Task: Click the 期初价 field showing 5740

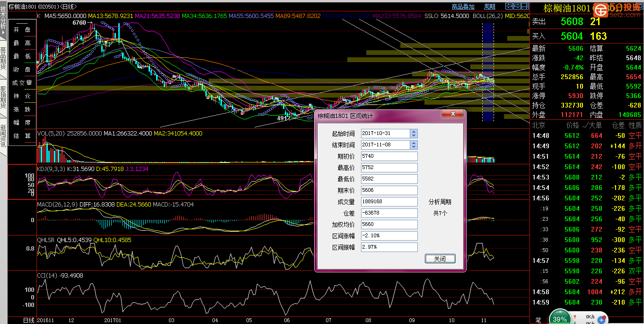Action: [389, 156]
